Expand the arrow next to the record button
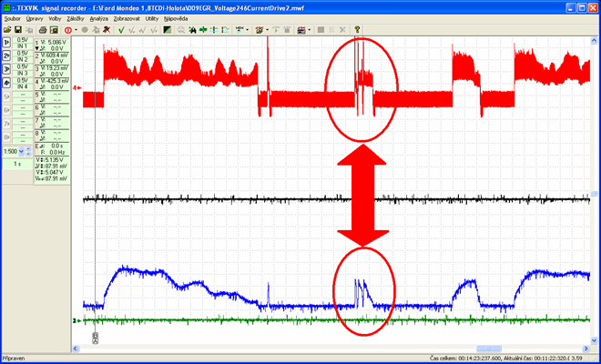 pyautogui.click(x=75, y=29)
